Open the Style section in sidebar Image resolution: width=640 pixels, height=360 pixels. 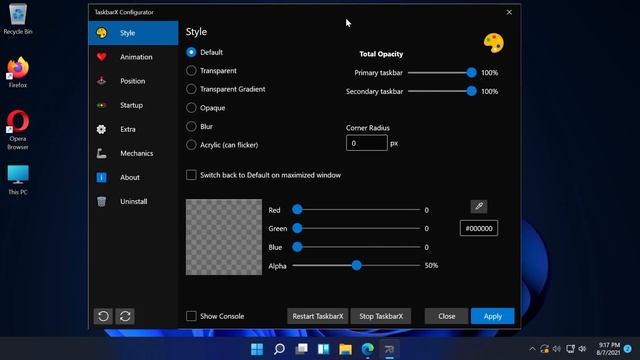133,33
